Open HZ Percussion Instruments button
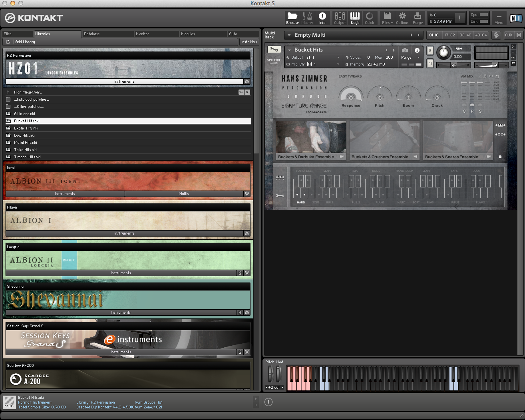525x420 pixels. 124,82
